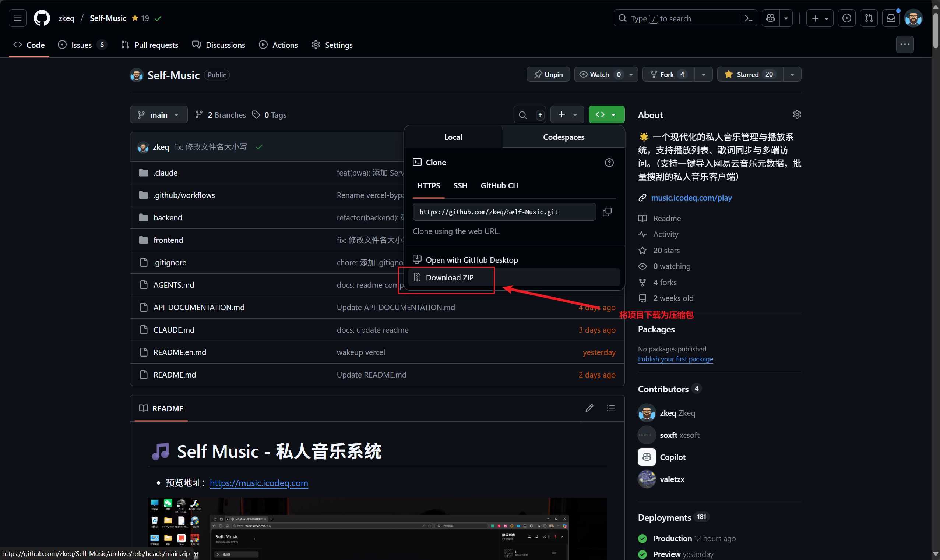
Task: Open notifications inbox icon
Action: pyautogui.click(x=891, y=18)
